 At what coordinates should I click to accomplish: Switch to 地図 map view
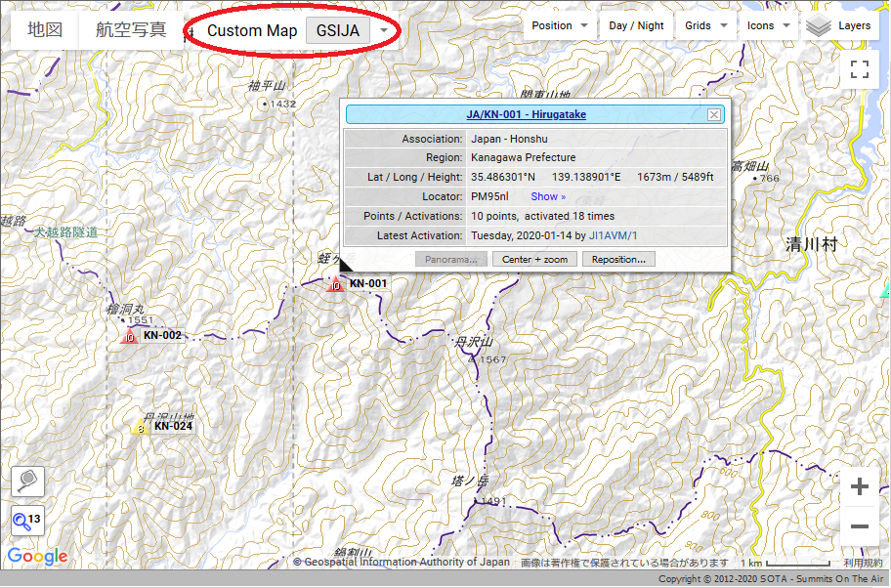pos(45,29)
